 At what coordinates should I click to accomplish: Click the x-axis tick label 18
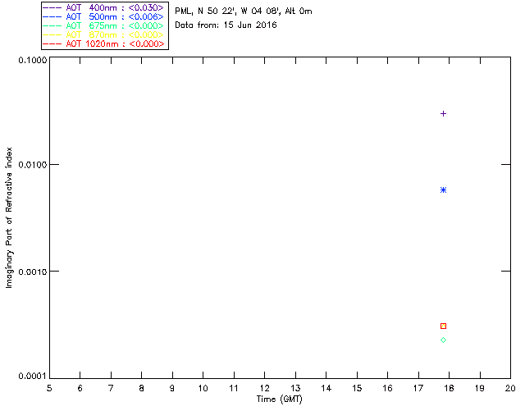click(449, 388)
